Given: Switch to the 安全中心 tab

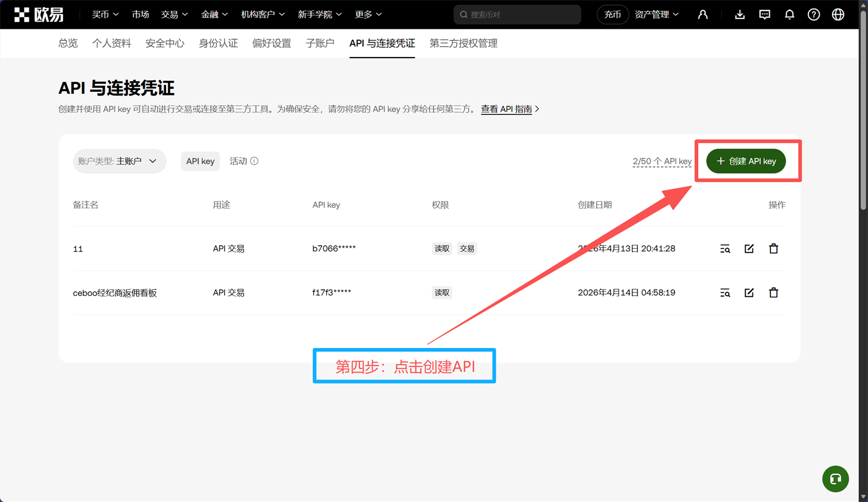Looking at the screenshot, I should point(165,43).
